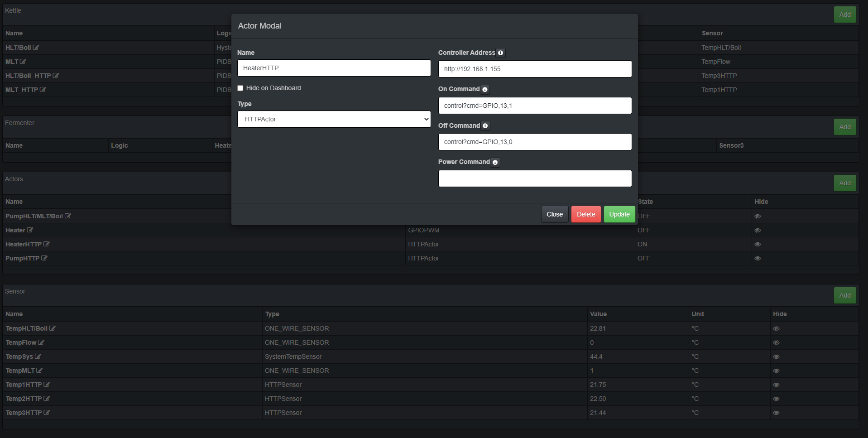Select the GPIOPWM type in Heater row
Viewport: 868px width, 438px height.
[x=423, y=230]
